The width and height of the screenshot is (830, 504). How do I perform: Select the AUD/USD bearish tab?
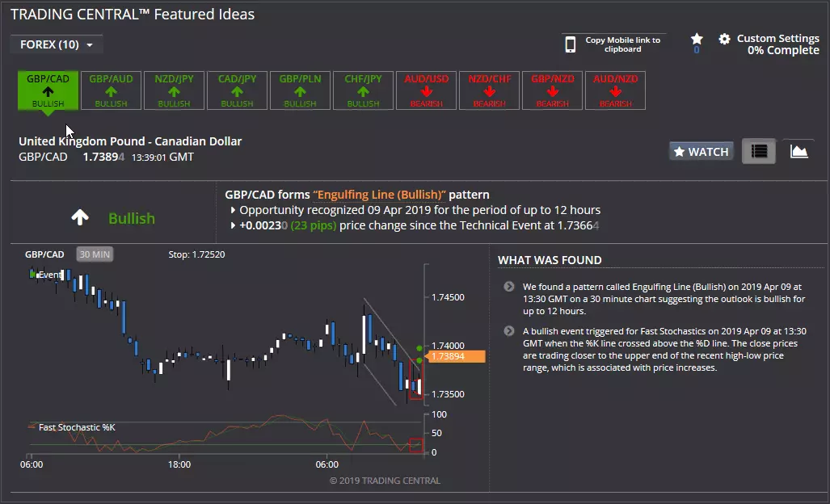coord(426,90)
